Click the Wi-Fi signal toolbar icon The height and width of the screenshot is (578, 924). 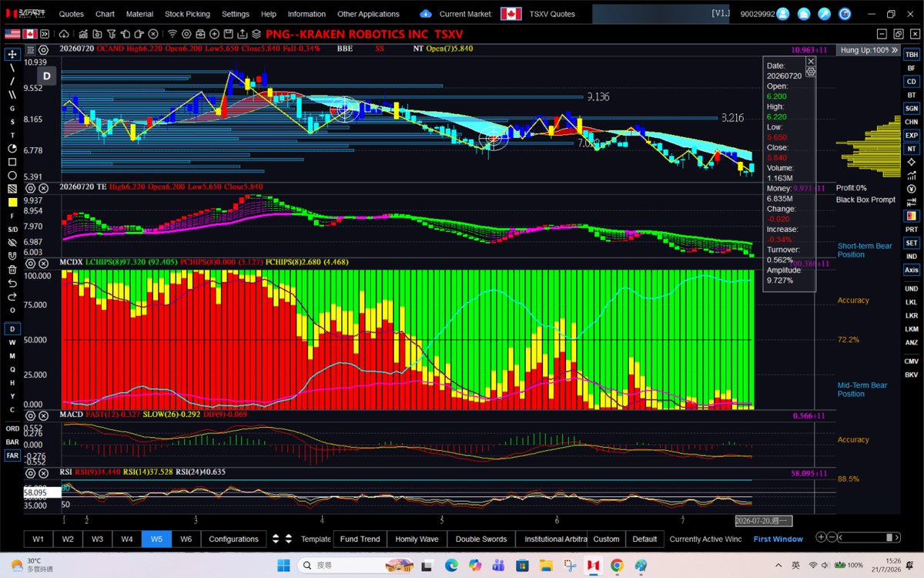172,34
